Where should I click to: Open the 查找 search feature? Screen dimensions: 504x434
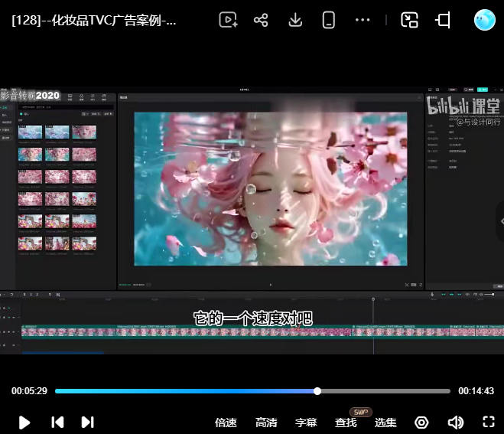(346, 423)
